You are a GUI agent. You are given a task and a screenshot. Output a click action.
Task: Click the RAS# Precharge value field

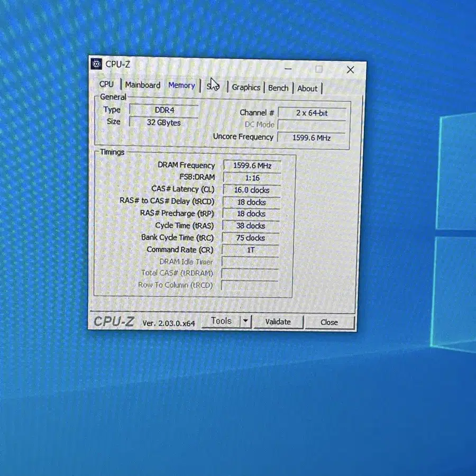pos(251,214)
